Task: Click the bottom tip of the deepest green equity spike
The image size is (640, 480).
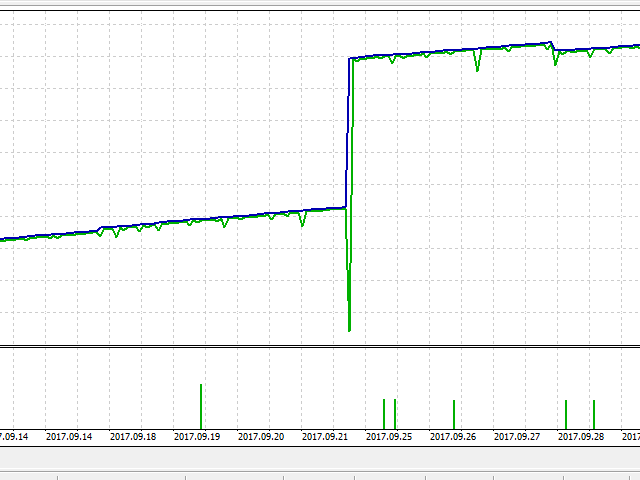Action: (349, 329)
